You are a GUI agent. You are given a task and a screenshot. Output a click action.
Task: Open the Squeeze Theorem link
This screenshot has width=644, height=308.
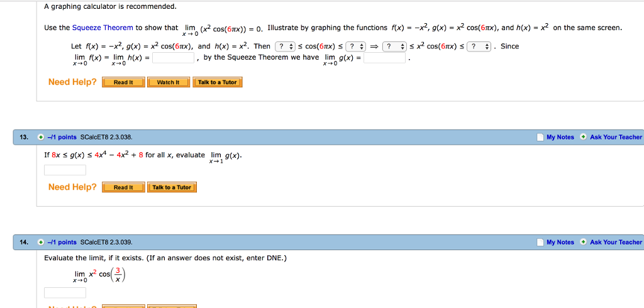pyautogui.click(x=103, y=28)
